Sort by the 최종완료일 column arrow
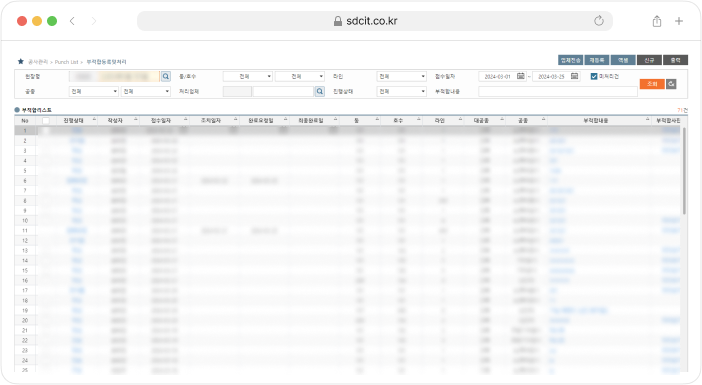Image resolution: width=702 pixels, height=385 pixels. click(335, 120)
